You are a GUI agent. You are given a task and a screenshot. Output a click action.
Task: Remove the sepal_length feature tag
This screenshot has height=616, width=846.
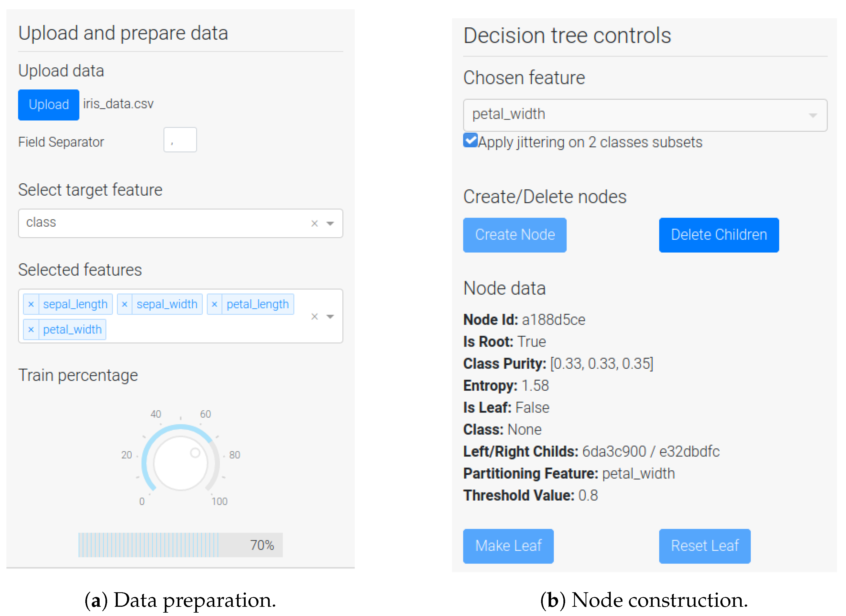coord(31,304)
